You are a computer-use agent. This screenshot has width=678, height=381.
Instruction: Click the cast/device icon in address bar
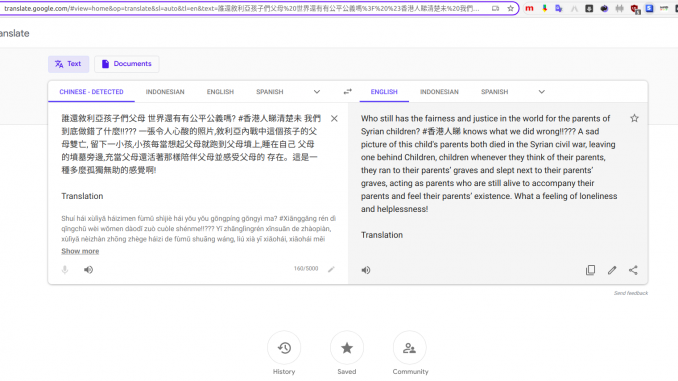point(496,8)
